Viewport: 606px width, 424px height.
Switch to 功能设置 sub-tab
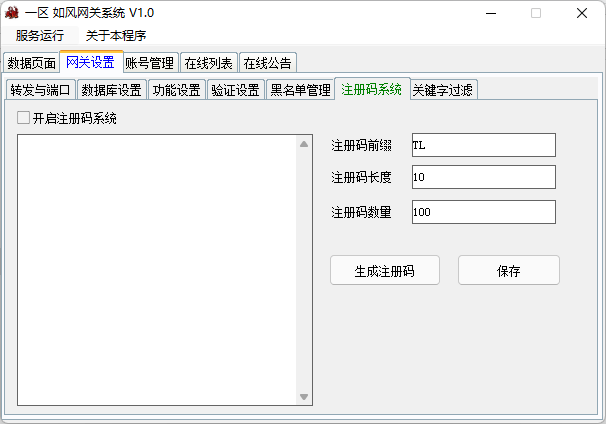pos(176,90)
